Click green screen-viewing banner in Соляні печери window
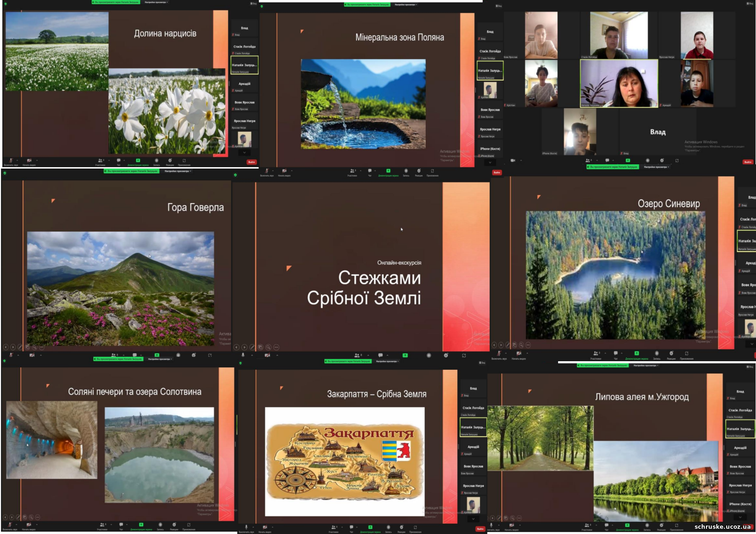 (x=118, y=359)
